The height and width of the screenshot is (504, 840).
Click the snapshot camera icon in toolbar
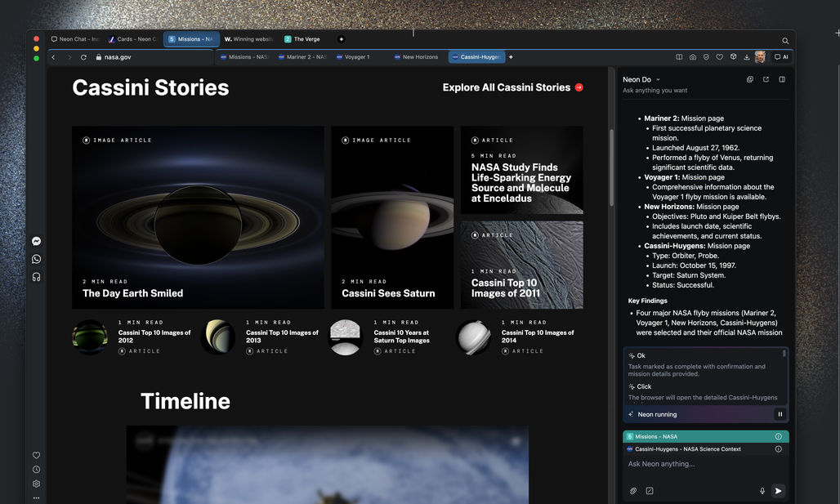click(693, 57)
